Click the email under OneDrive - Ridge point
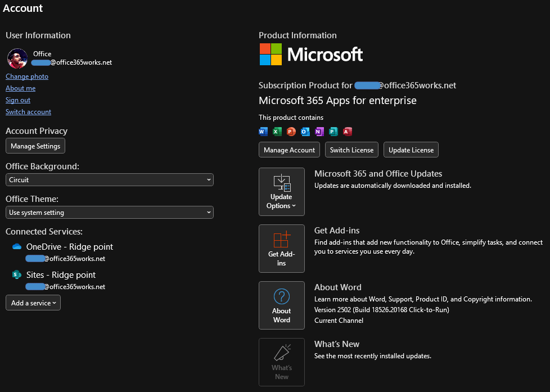This screenshot has height=392, width=550. pyautogui.click(x=66, y=259)
